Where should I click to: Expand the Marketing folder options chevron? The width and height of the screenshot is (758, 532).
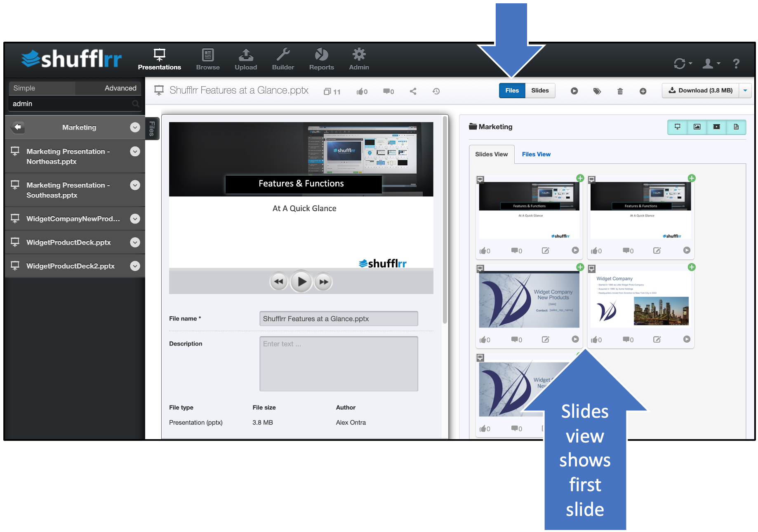click(x=135, y=127)
